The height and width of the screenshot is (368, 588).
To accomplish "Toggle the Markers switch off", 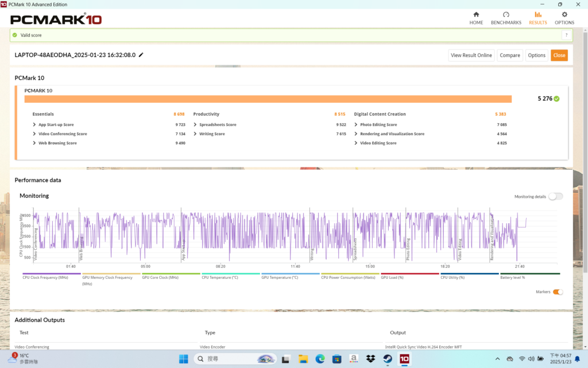I will (x=558, y=292).
